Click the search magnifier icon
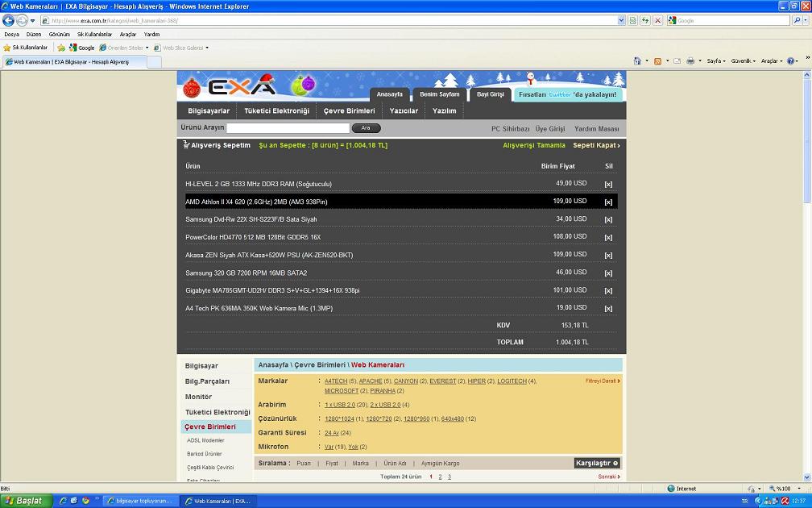Viewport: 812px width, 508px height. coord(797,20)
